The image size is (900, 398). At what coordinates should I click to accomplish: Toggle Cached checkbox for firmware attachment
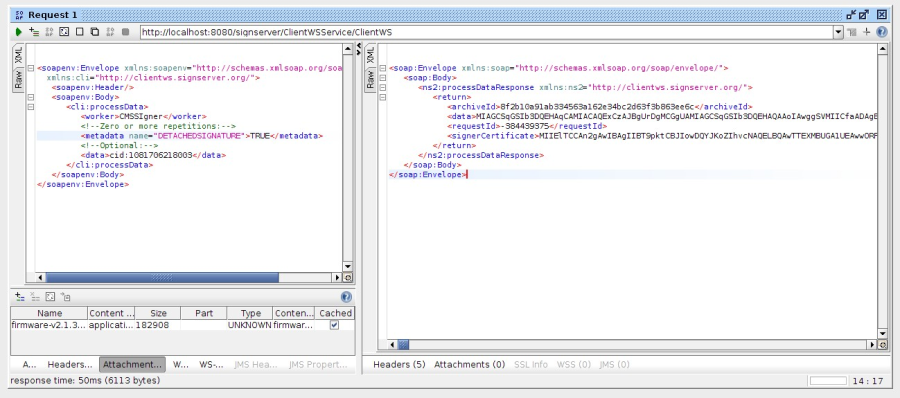coord(335,325)
